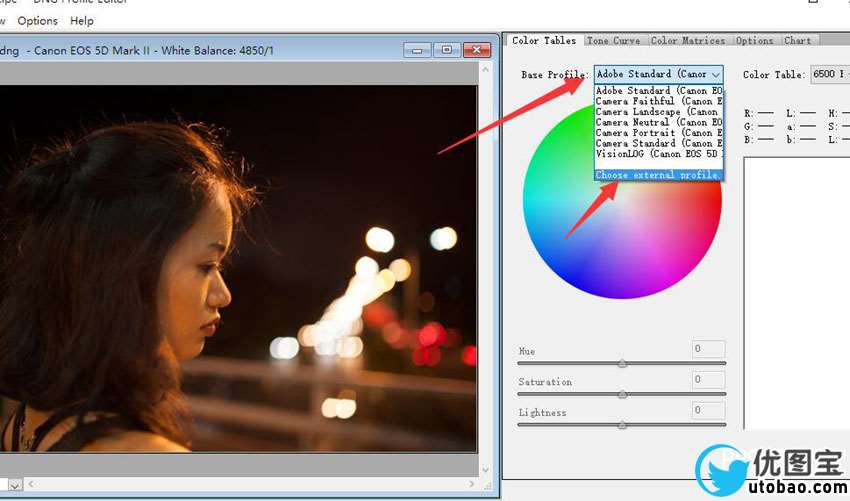Screen dimensions: 850x501
Task: Open the zoom dropdown at image bottom-left
Action: pyautogui.click(x=15, y=485)
